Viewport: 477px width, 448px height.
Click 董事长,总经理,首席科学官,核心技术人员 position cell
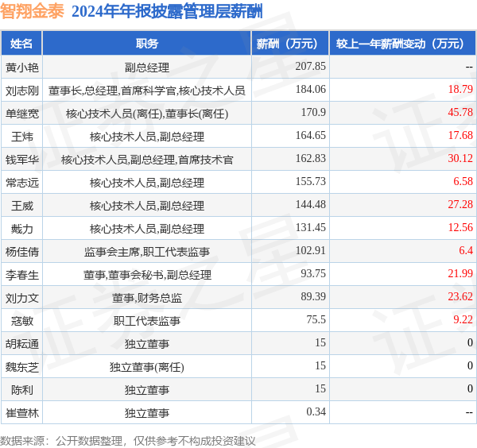[147, 91]
